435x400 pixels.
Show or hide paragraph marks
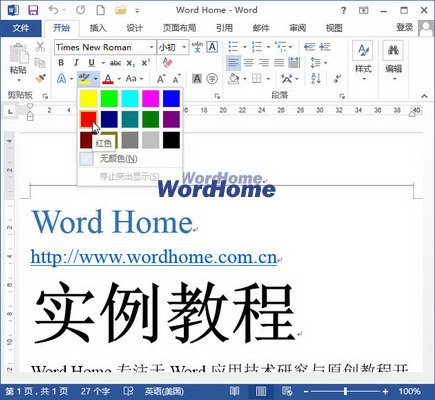tap(337, 79)
